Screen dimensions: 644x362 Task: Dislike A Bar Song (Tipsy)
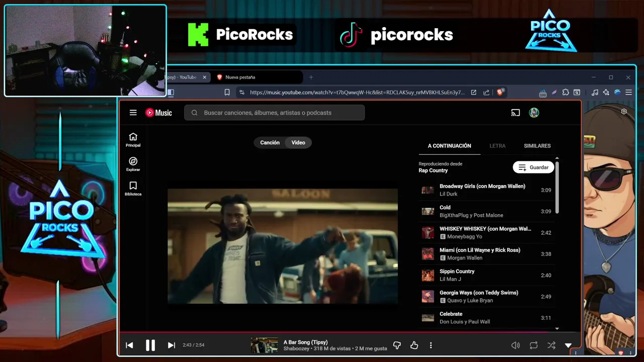click(x=397, y=345)
